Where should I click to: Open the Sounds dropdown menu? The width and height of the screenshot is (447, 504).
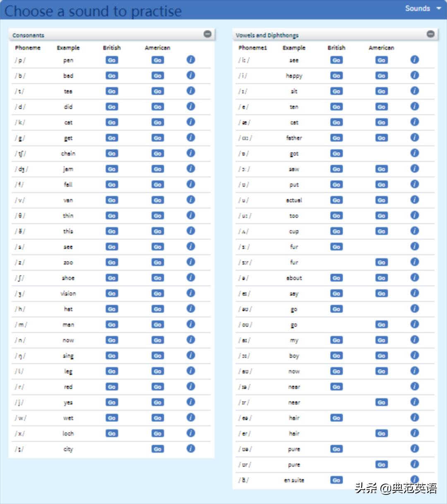point(423,8)
